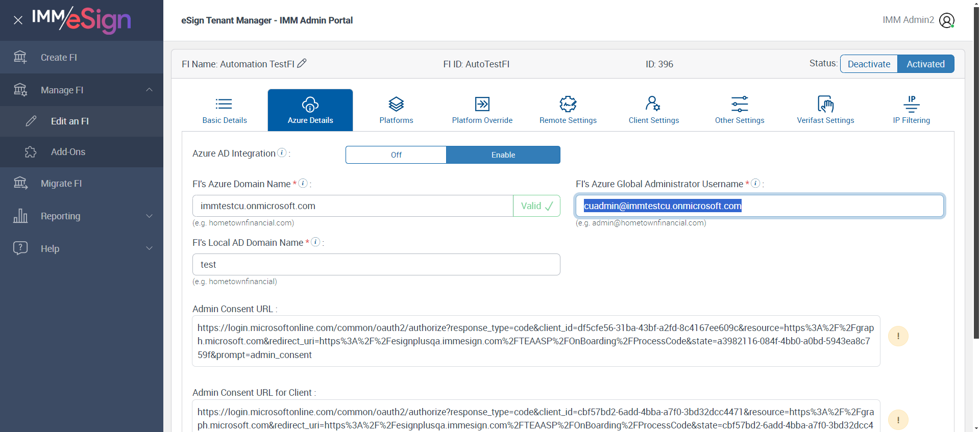Screen dimensions: 980x432
Task: Go to the Remote Settings tab
Action: pos(568,110)
